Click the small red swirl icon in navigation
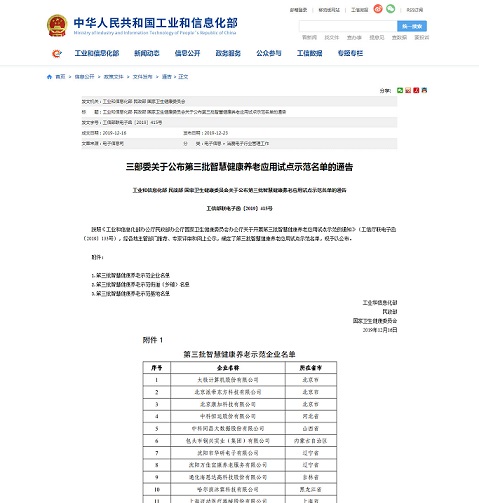 (57, 53)
